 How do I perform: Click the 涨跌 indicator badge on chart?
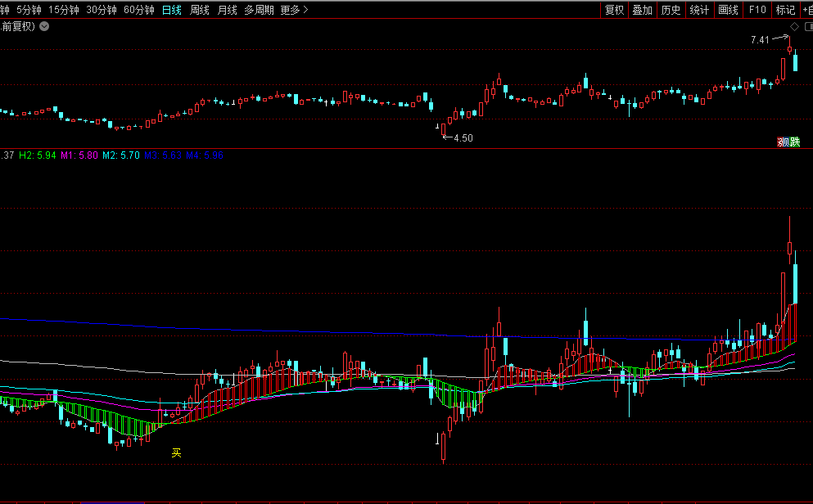[788, 142]
